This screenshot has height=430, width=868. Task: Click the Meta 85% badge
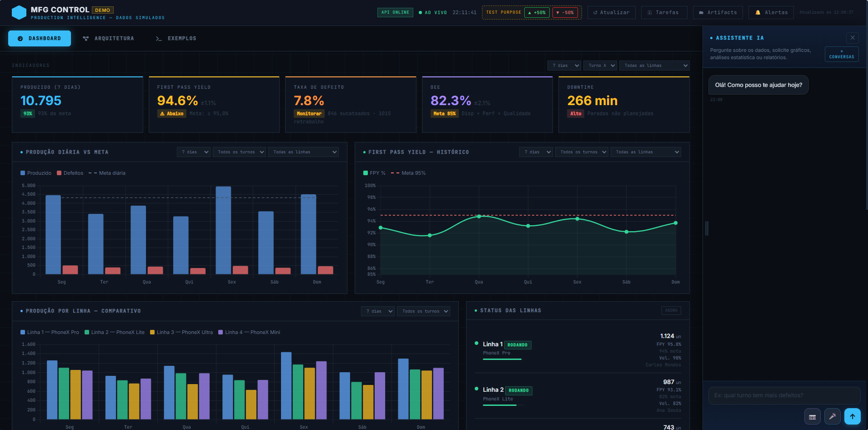444,114
